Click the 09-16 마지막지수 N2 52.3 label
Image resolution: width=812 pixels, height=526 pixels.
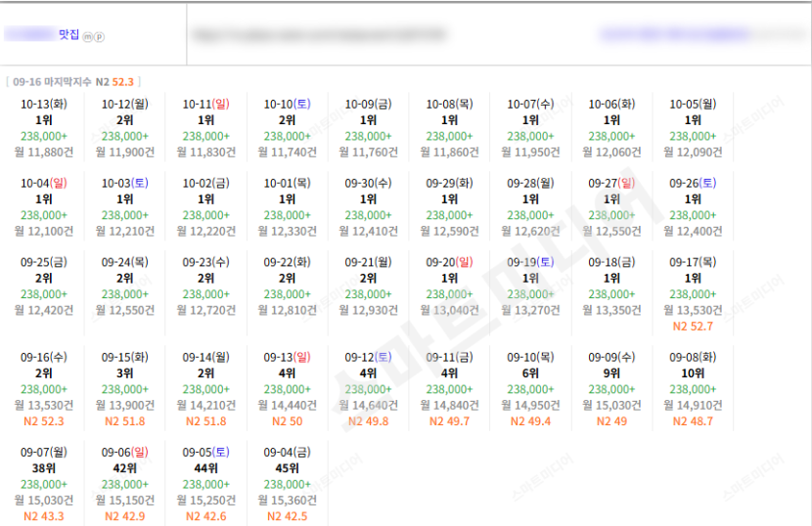(x=73, y=82)
